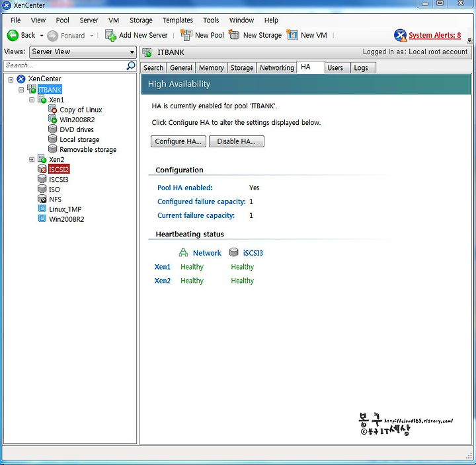Click the NFS default storage icon
The image size is (476, 465).
[x=42, y=199]
